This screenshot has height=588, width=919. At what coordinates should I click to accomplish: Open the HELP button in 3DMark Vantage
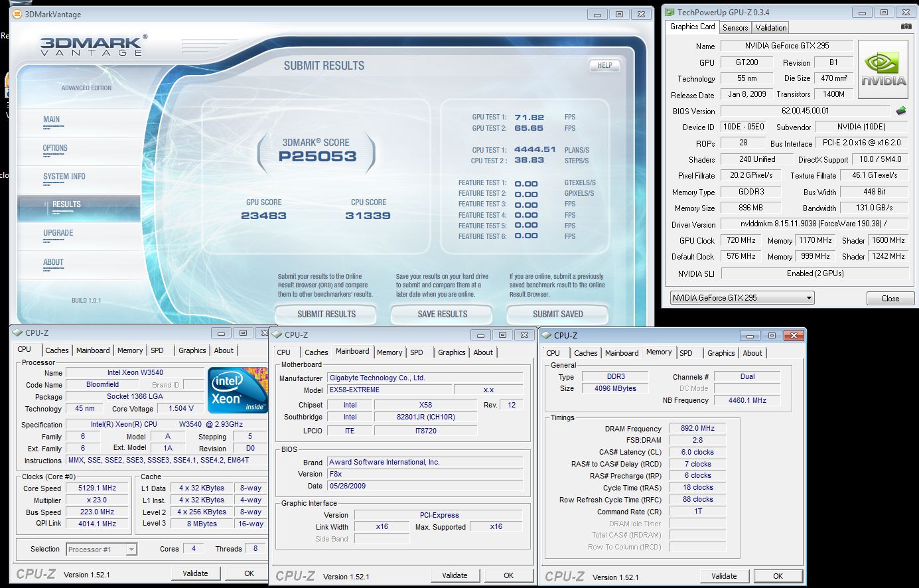tap(604, 65)
